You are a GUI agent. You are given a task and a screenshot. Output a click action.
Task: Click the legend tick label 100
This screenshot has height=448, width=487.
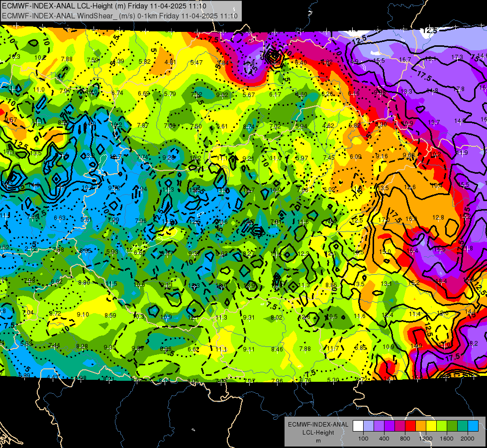(x=363, y=439)
